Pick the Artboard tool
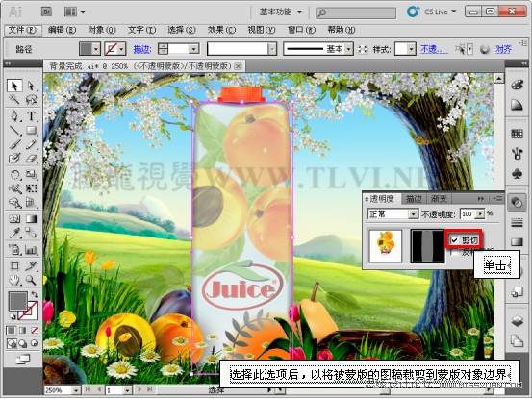This screenshot has height=399, width=532. click(x=14, y=265)
